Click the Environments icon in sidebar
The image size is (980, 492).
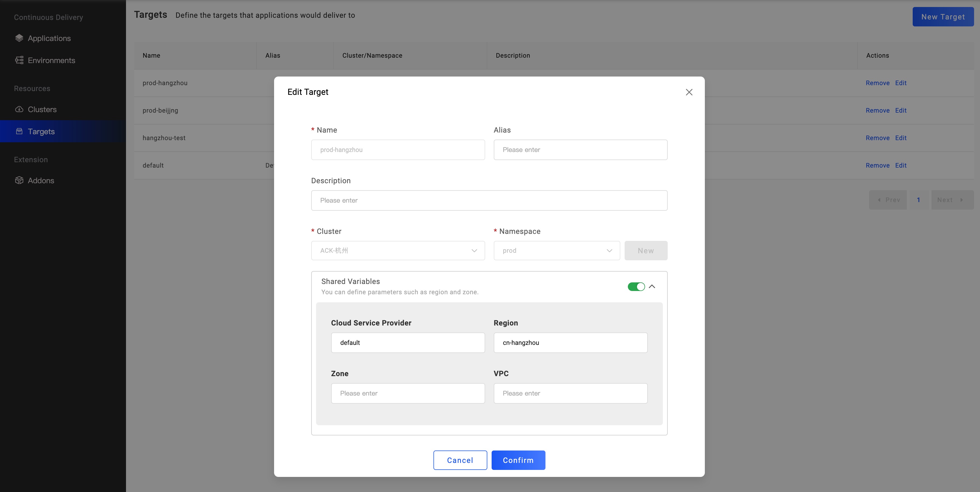click(19, 60)
